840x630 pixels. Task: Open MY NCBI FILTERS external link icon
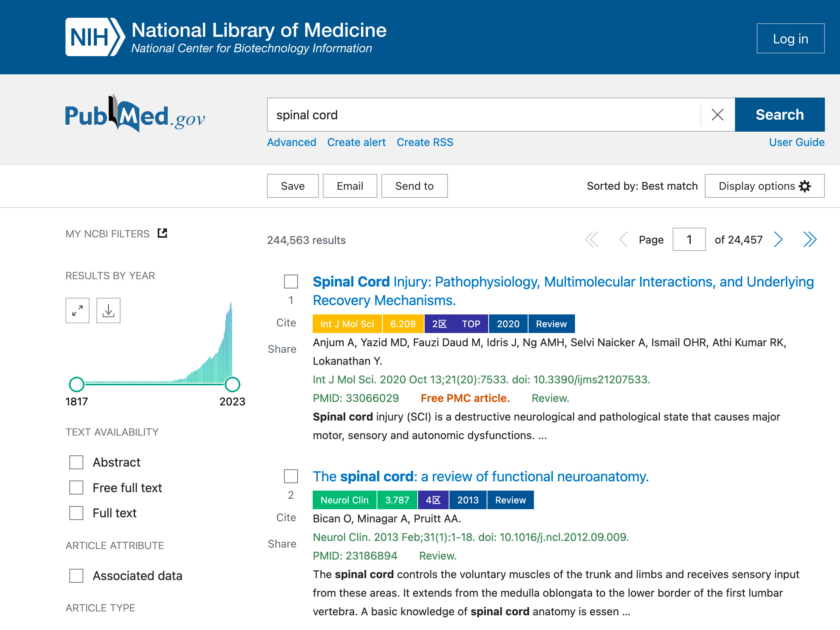(x=162, y=233)
